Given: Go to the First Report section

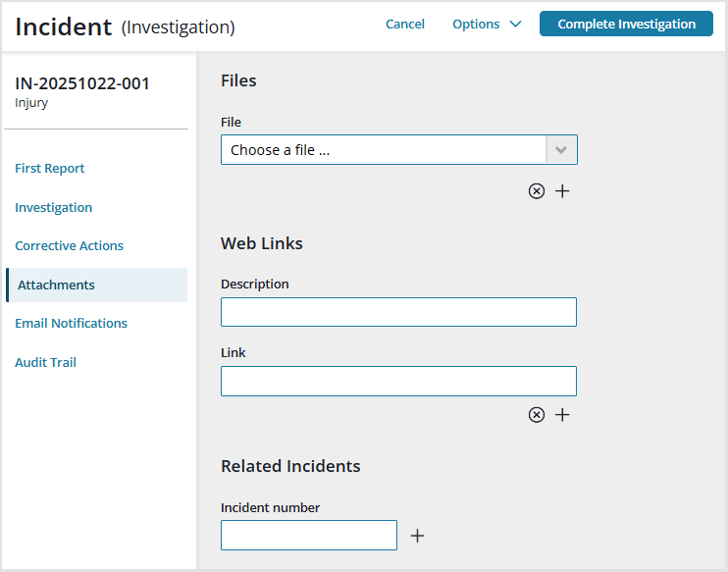Looking at the screenshot, I should point(50,169).
